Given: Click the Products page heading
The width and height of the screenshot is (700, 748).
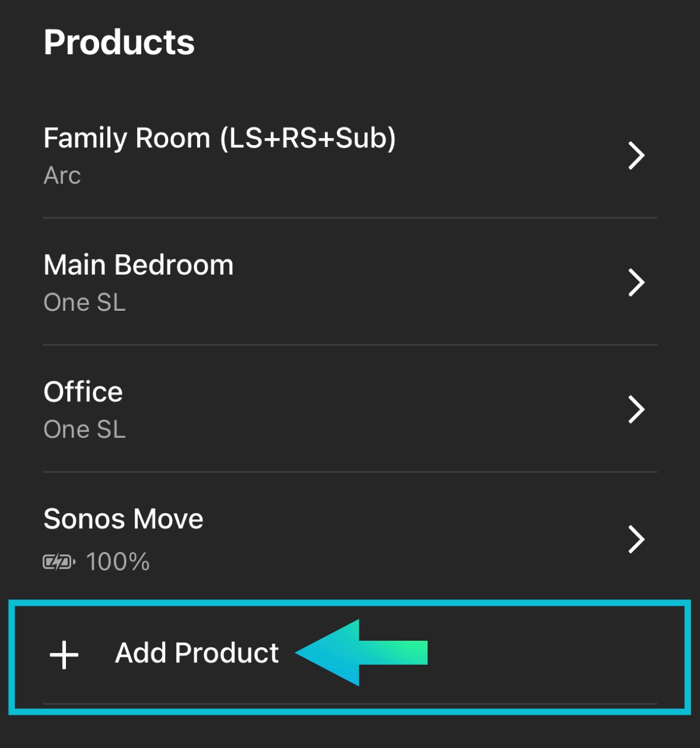Looking at the screenshot, I should pos(119,43).
